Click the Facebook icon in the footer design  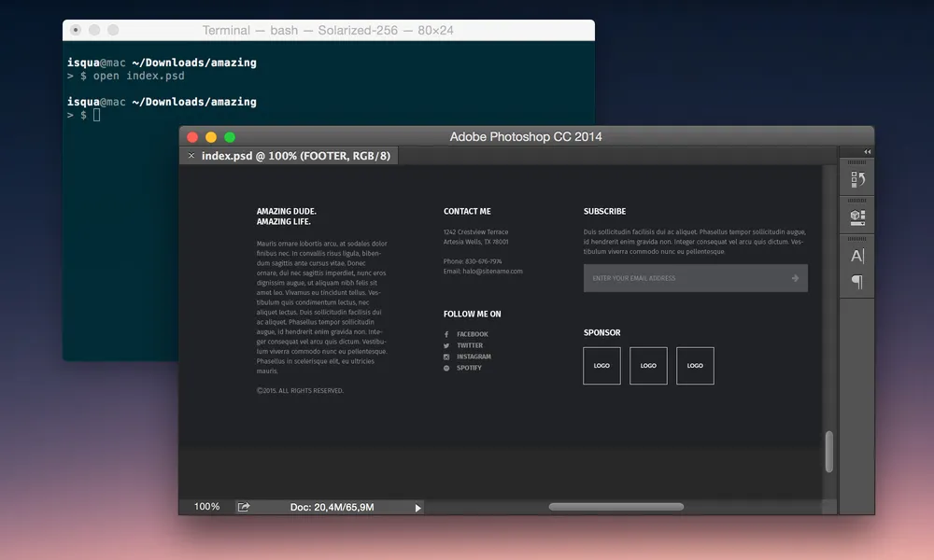tap(446, 334)
